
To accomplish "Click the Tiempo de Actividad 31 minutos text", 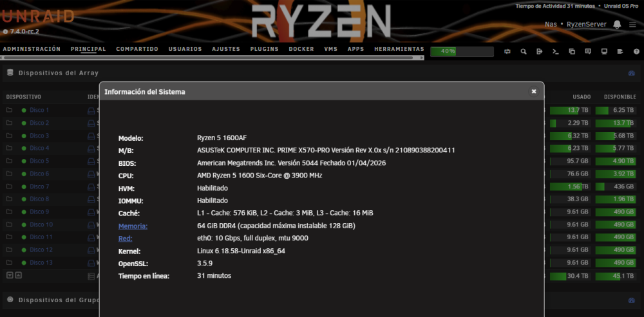I will 555,6.
